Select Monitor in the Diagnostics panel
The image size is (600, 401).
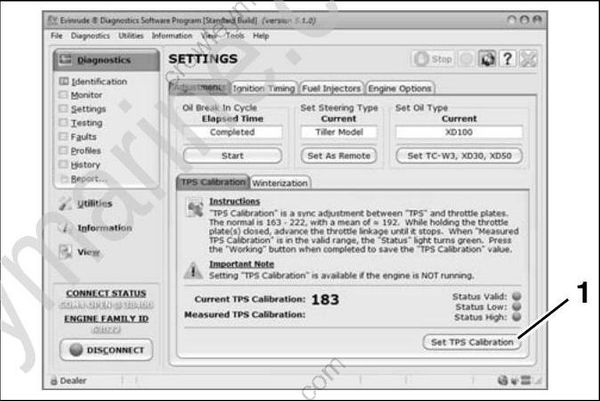coord(86,95)
